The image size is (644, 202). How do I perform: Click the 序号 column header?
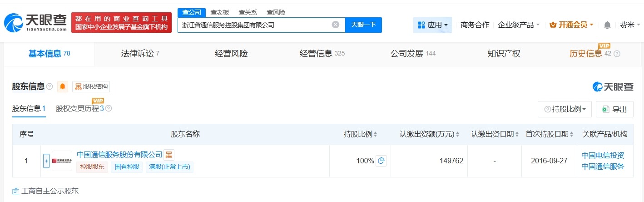point(26,134)
